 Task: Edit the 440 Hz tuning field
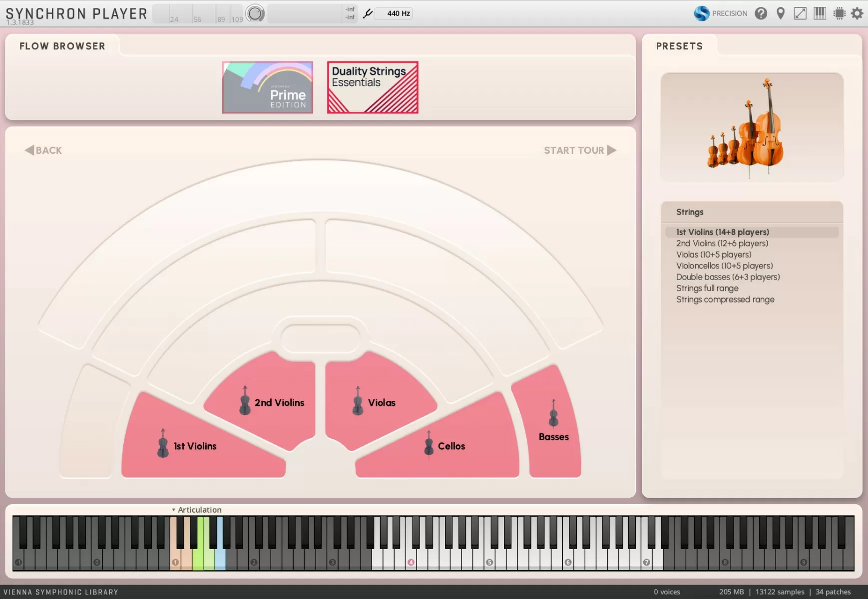click(394, 13)
